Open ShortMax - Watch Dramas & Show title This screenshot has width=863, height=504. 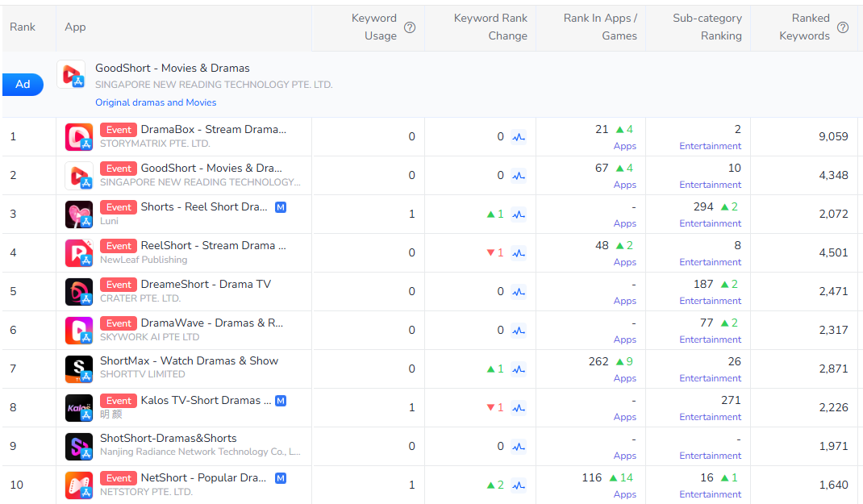(x=190, y=361)
